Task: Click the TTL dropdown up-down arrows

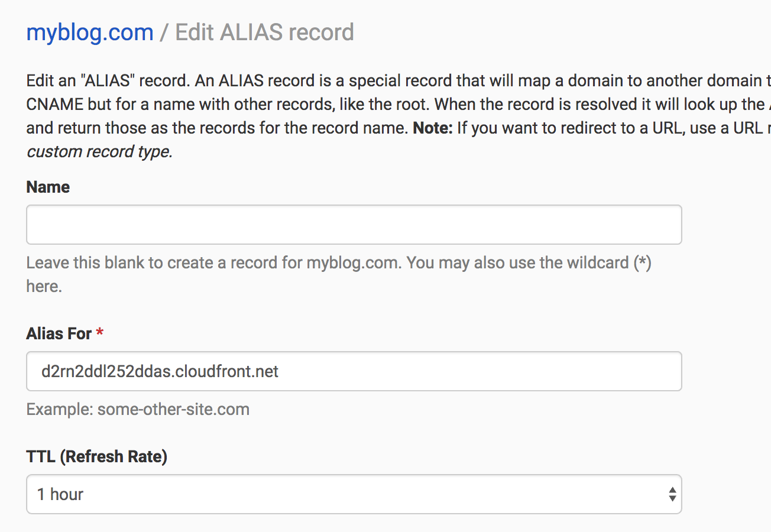Action: coord(672,494)
